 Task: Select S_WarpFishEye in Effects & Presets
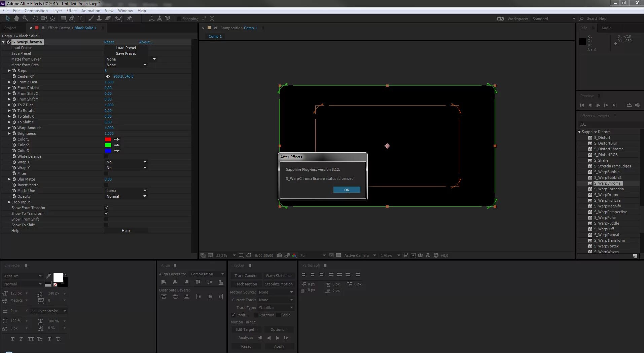pyautogui.click(x=607, y=200)
